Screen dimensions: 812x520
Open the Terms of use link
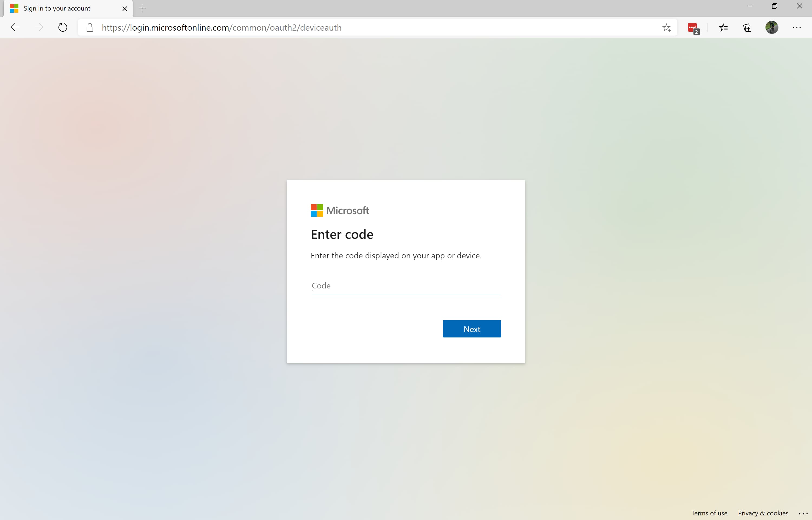(x=709, y=513)
